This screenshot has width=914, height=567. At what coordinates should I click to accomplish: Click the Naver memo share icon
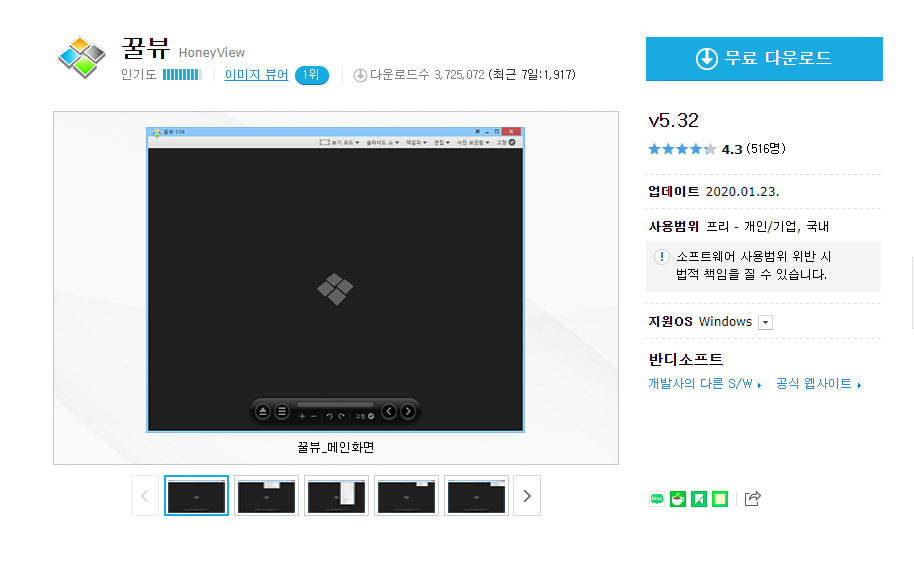click(720, 499)
